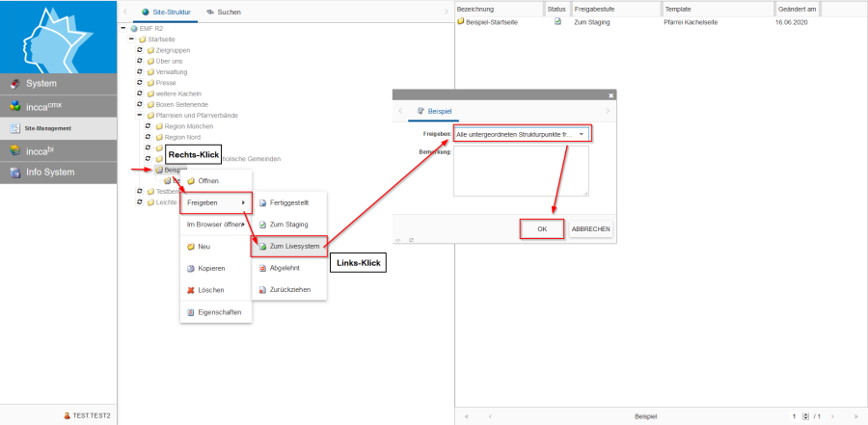Click the EMF R2 globe icon
The width and height of the screenshot is (868, 425).
pyautogui.click(x=133, y=28)
